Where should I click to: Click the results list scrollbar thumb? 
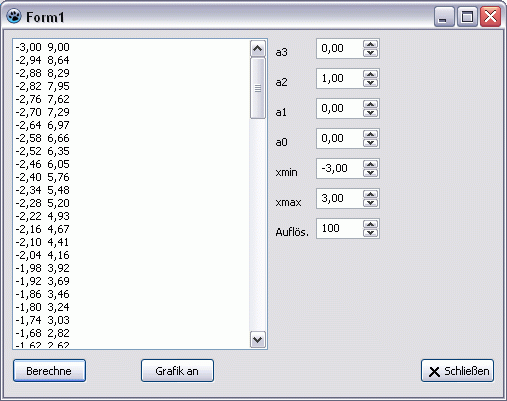[x=258, y=88]
